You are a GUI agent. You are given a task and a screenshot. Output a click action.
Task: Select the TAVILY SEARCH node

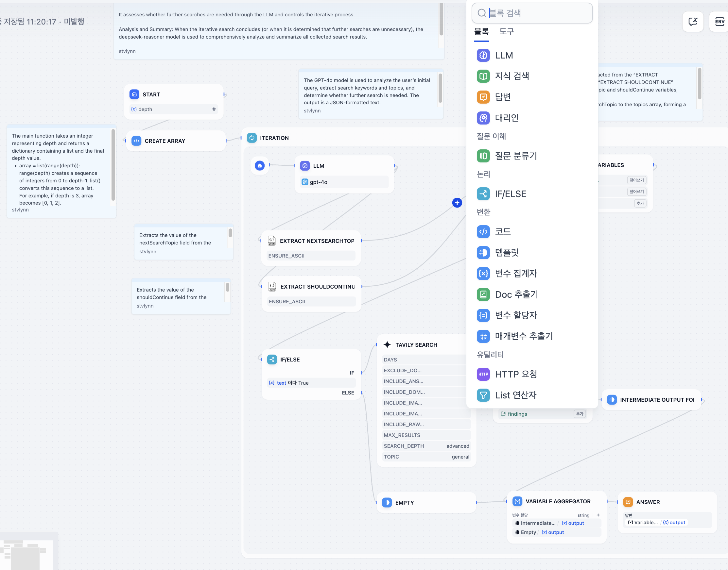pyautogui.click(x=416, y=345)
